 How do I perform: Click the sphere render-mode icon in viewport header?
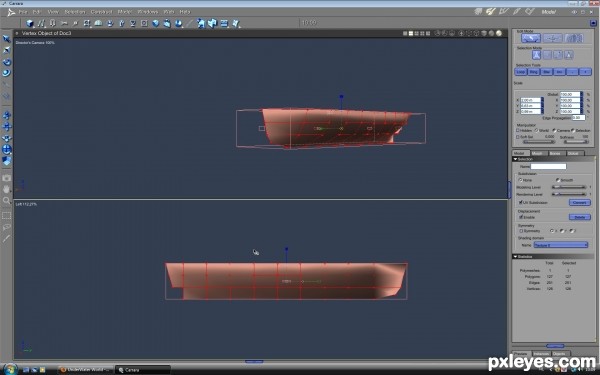point(499,33)
